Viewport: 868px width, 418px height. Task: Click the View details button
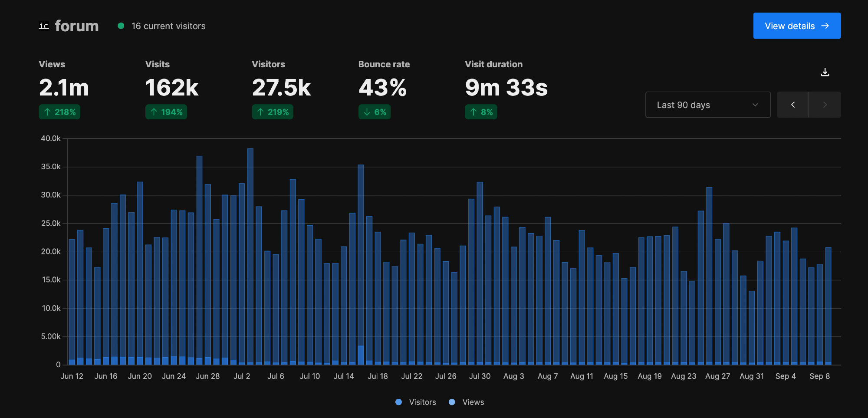coord(797,26)
